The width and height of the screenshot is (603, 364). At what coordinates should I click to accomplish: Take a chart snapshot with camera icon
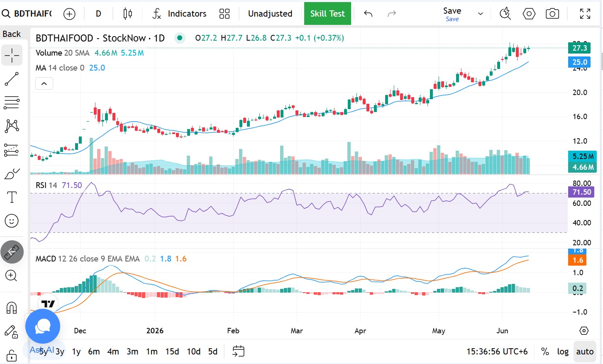tap(552, 14)
